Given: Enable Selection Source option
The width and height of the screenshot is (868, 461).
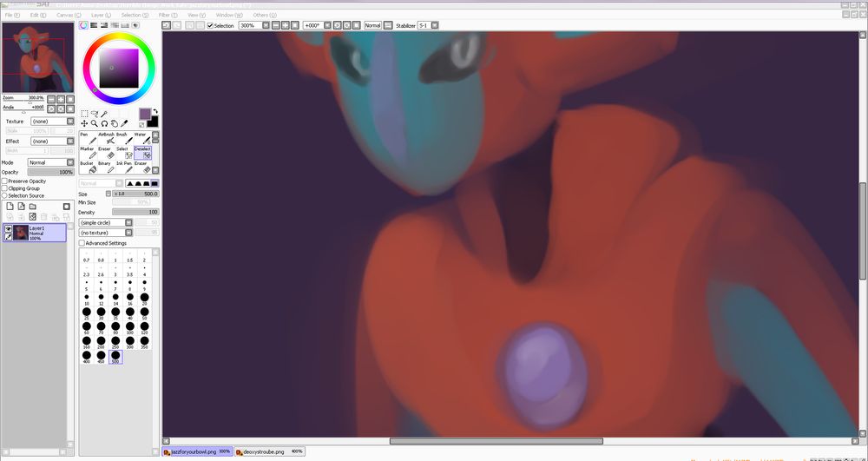Looking at the screenshot, I should tap(4, 195).
